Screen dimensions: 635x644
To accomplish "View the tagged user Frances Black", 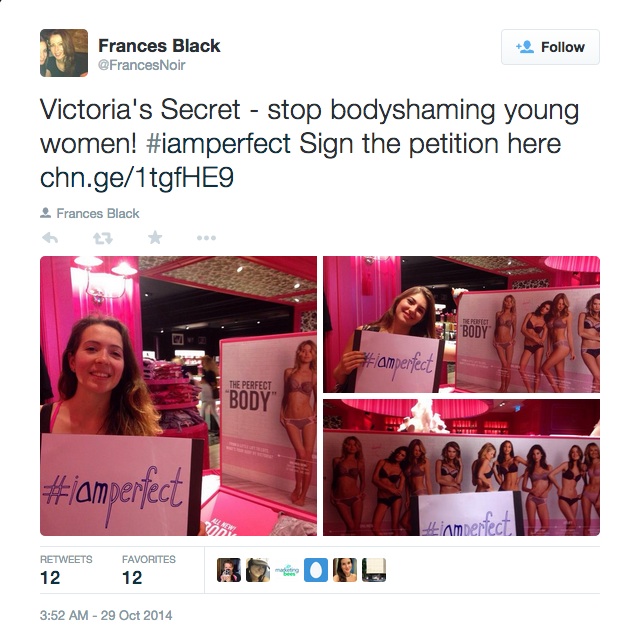I will (x=98, y=214).
